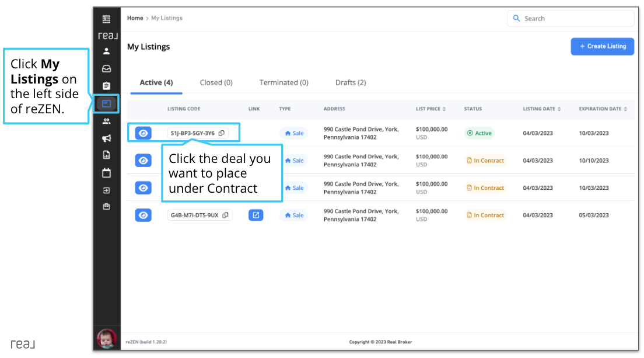
Task: Open the megaphone announcements icon
Action: 106,138
